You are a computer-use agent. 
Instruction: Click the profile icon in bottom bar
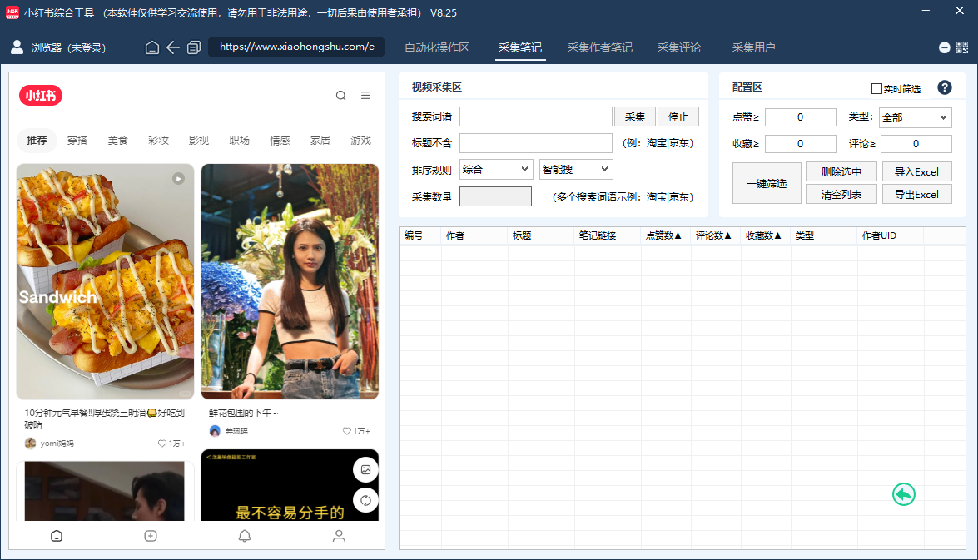(339, 536)
